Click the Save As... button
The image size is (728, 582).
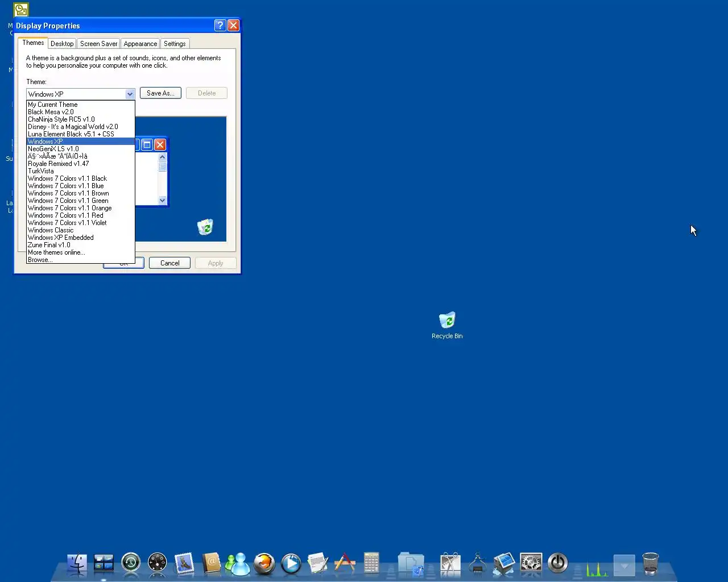click(x=160, y=93)
